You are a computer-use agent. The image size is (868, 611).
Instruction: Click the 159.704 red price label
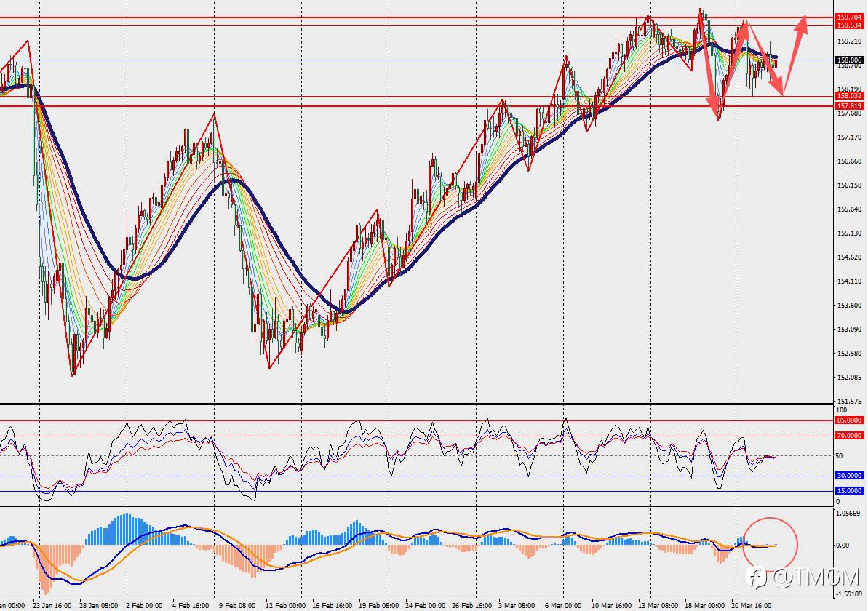[849, 17]
